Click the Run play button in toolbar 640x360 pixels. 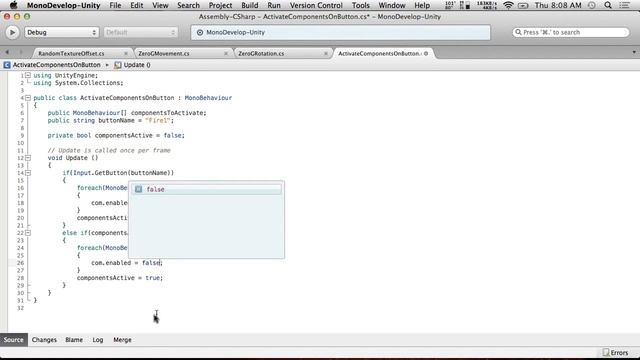12,32
